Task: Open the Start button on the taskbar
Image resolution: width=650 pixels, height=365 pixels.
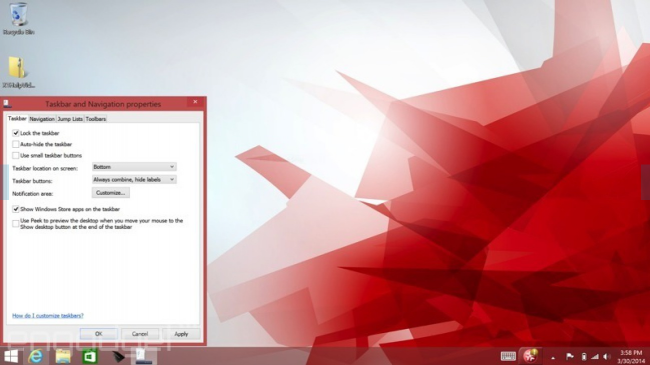Action: pyautogui.click(x=11, y=356)
